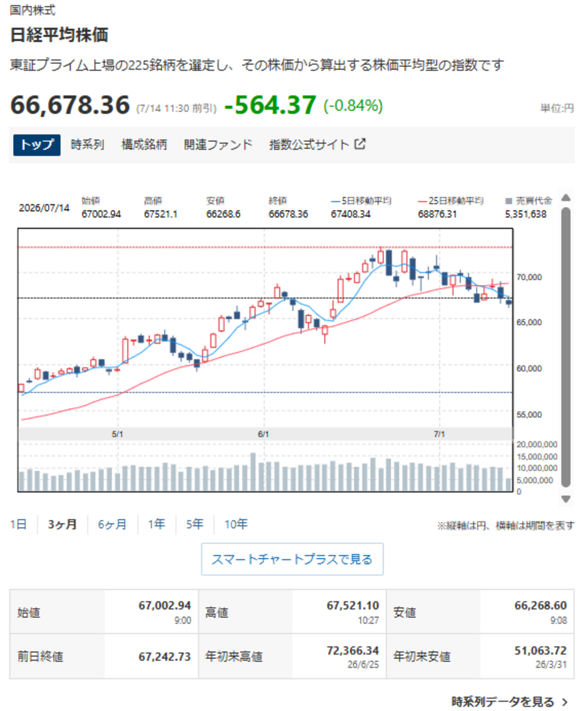This screenshot has height=711, width=588.
Task: Select the 1日 chart period
Action: click(19, 524)
